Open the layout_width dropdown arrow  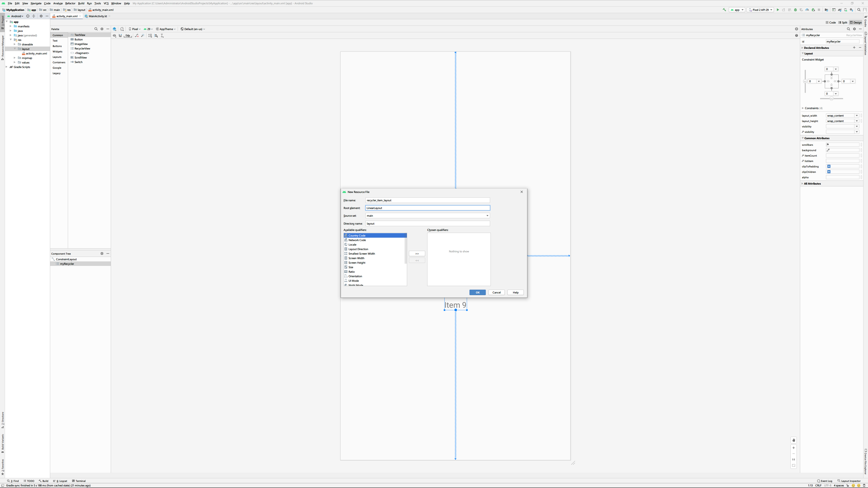856,115
